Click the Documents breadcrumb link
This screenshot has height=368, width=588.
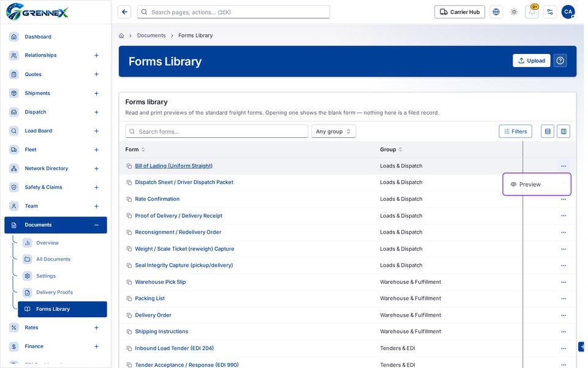[151, 36]
